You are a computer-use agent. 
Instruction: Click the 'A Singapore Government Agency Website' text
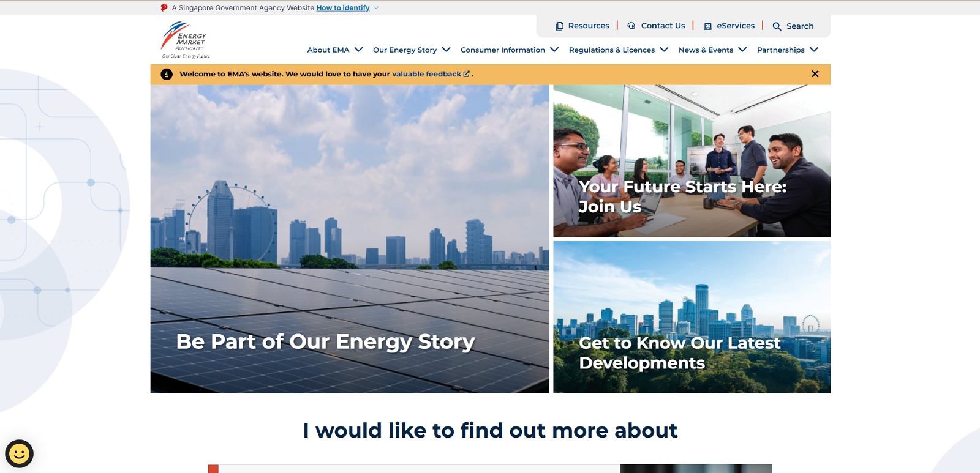(243, 8)
